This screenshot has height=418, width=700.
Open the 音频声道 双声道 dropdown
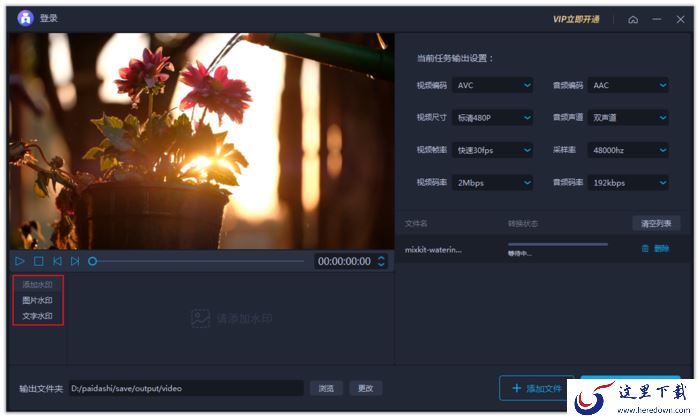pos(628,118)
